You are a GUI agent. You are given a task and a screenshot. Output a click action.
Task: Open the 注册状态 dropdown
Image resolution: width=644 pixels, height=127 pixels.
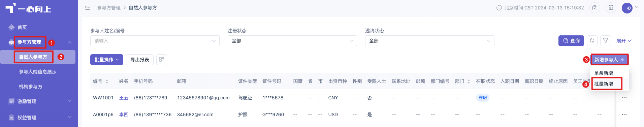coord(292,41)
